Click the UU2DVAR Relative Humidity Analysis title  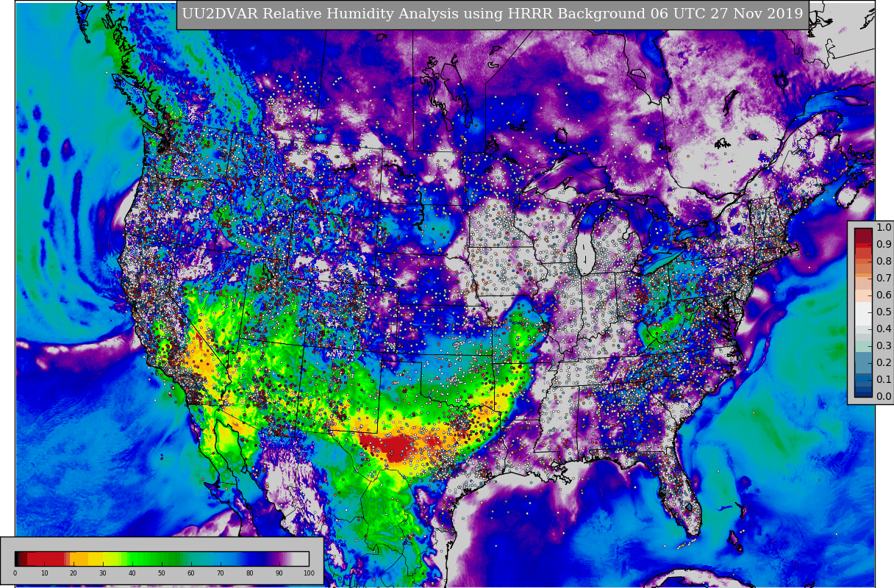492,14
